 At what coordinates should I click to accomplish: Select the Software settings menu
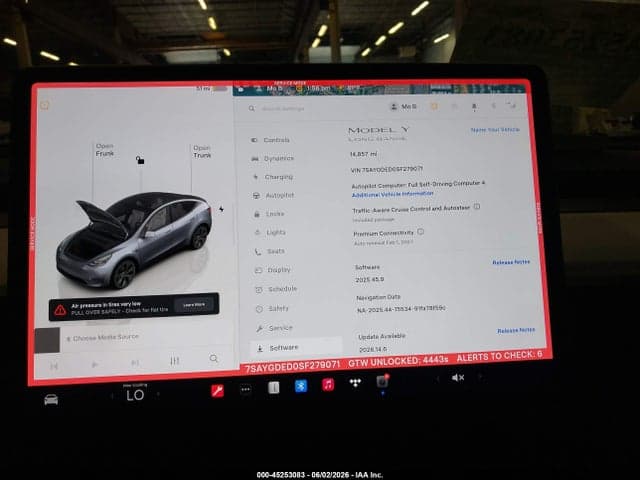coord(296,348)
